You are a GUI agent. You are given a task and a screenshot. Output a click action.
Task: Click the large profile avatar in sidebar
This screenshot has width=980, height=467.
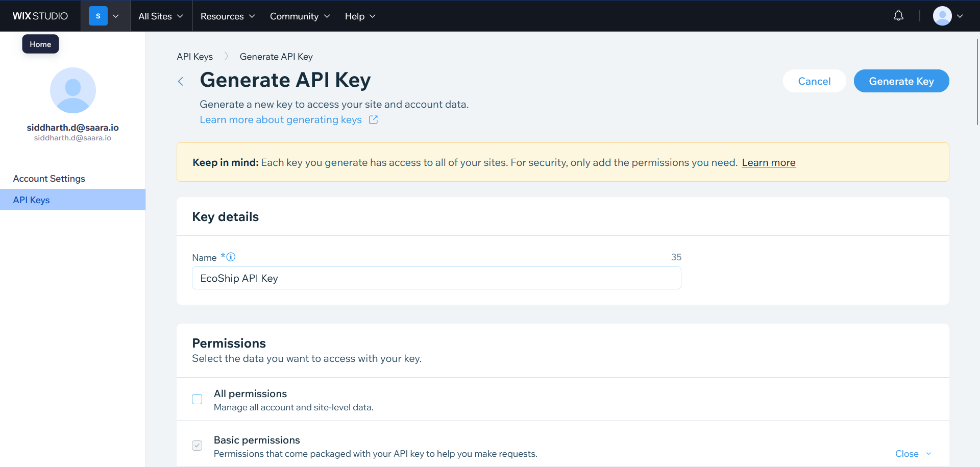click(73, 90)
